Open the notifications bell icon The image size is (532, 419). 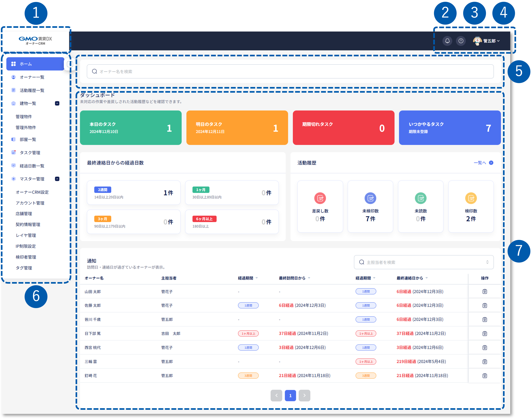pos(447,41)
